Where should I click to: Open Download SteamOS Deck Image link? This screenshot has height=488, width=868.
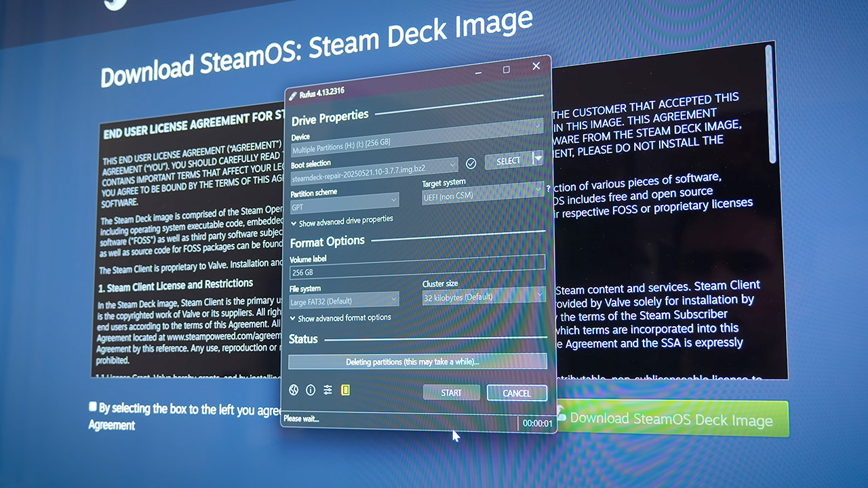[x=673, y=418]
